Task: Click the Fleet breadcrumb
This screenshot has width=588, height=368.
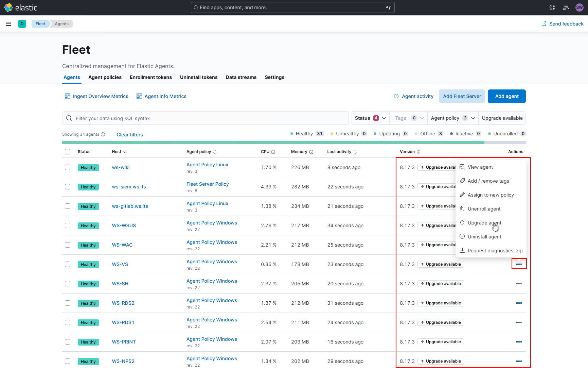Action: [x=40, y=24]
